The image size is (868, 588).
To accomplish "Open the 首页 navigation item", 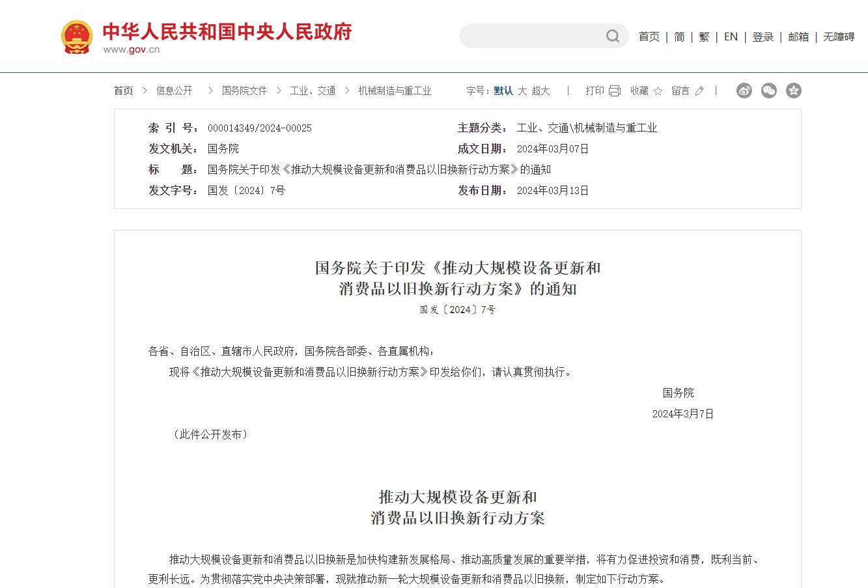I will (x=649, y=37).
